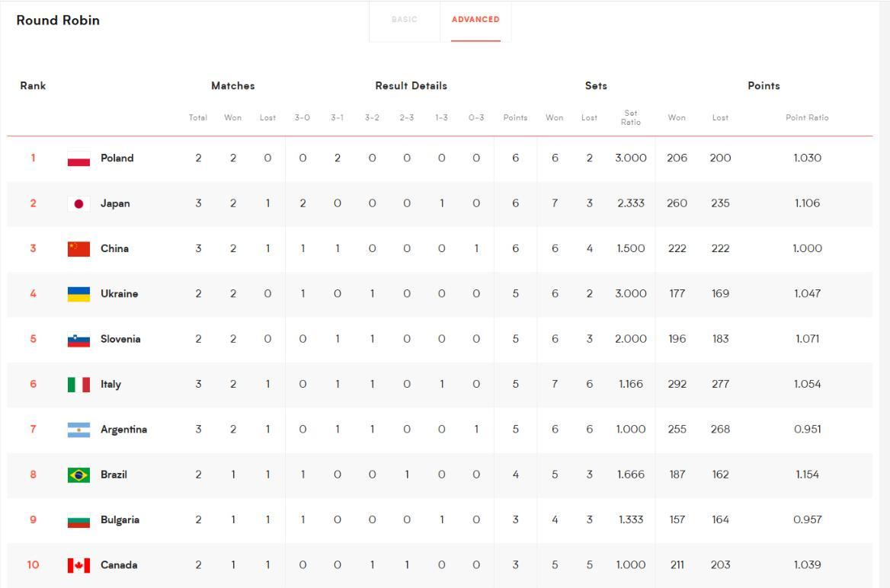The width and height of the screenshot is (890, 588).
Task: Click the Canada flag icon
Action: [79, 565]
